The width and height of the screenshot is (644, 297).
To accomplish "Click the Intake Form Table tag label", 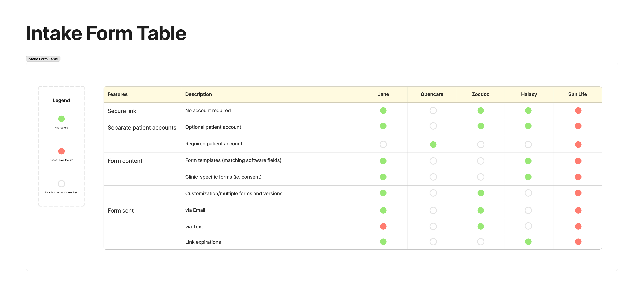I will coord(43,59).
